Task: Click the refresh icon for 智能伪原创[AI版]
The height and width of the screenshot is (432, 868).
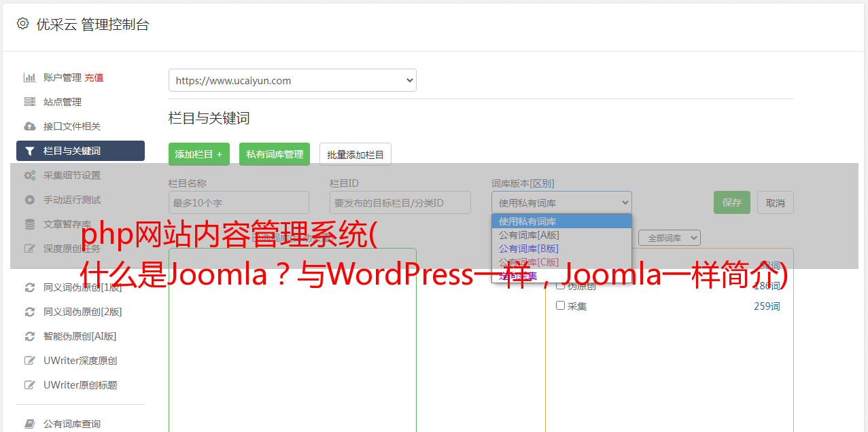Action: [x=29, y=336]
